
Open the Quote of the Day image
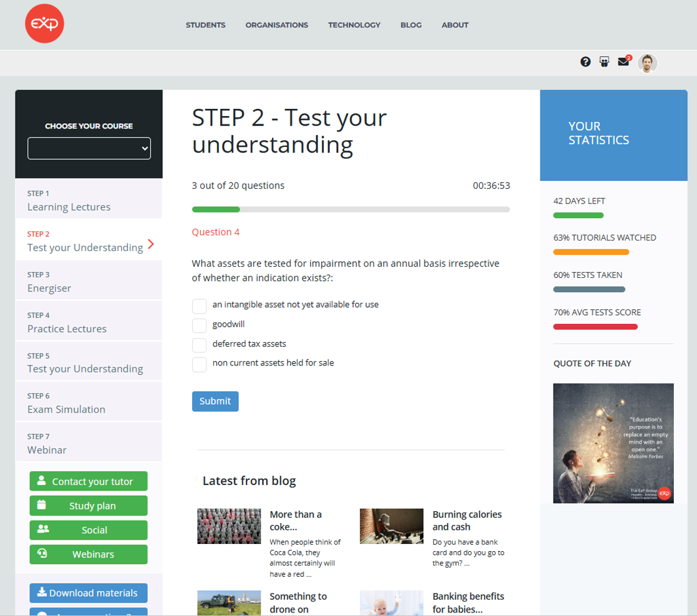[613, 443]
